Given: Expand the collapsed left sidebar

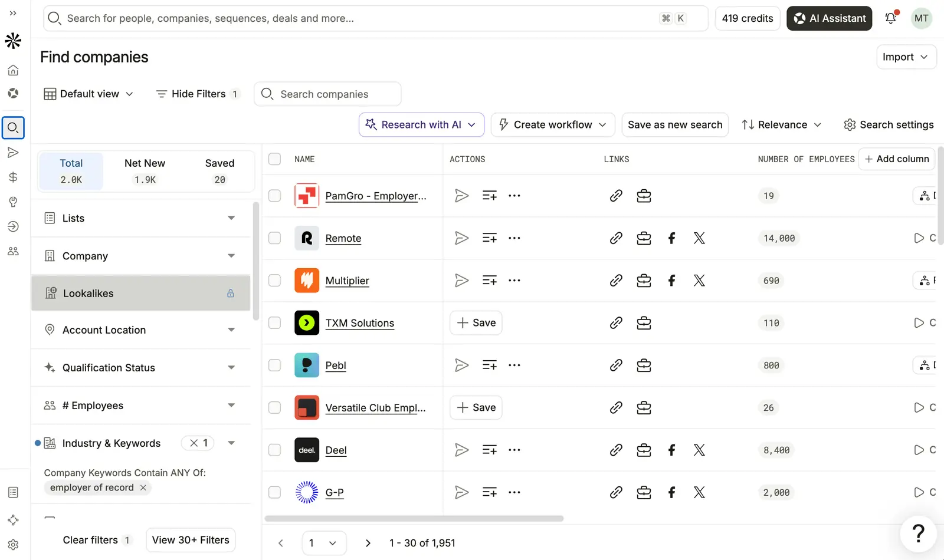Looking at the screenshot, I should (x=13, y=13).
